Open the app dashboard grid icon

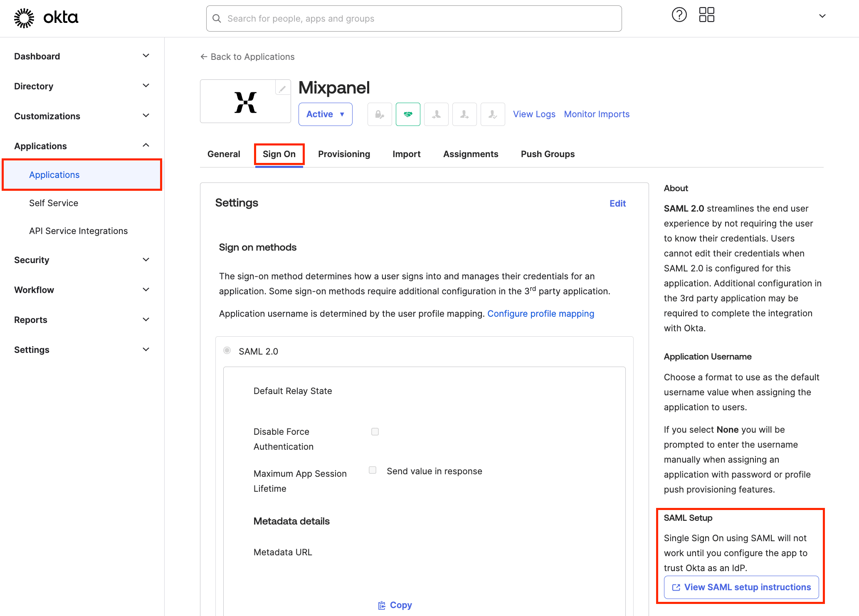706,15
